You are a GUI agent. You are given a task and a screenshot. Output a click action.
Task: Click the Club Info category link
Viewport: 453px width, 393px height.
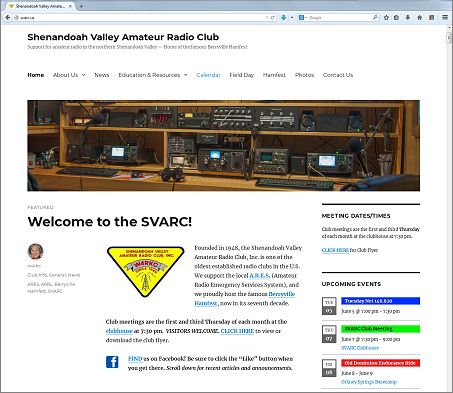pos(37,275)
